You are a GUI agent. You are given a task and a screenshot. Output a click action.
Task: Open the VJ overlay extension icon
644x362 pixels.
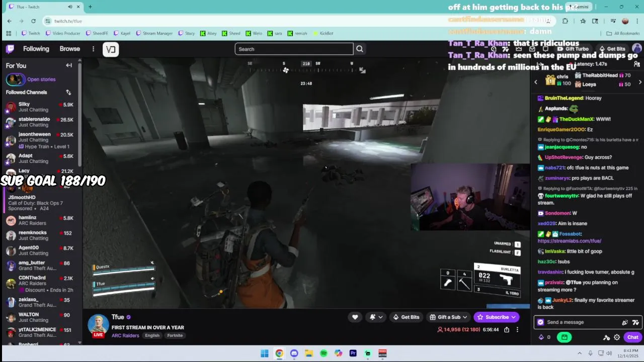click(111, 49)
